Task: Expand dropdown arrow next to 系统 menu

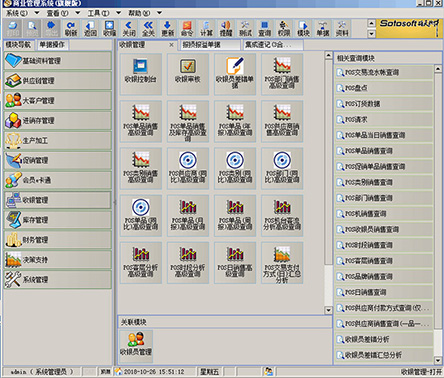Action: (37, 13)
